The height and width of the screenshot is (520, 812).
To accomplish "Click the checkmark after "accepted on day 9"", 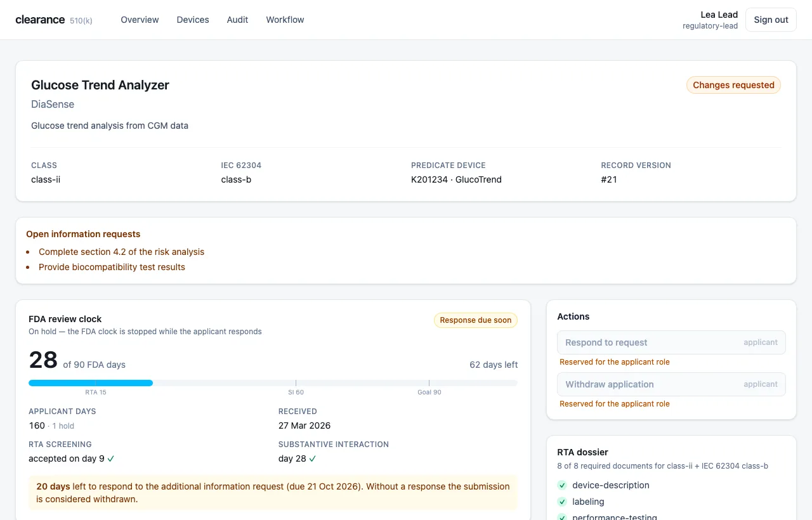I will (111, 458).
